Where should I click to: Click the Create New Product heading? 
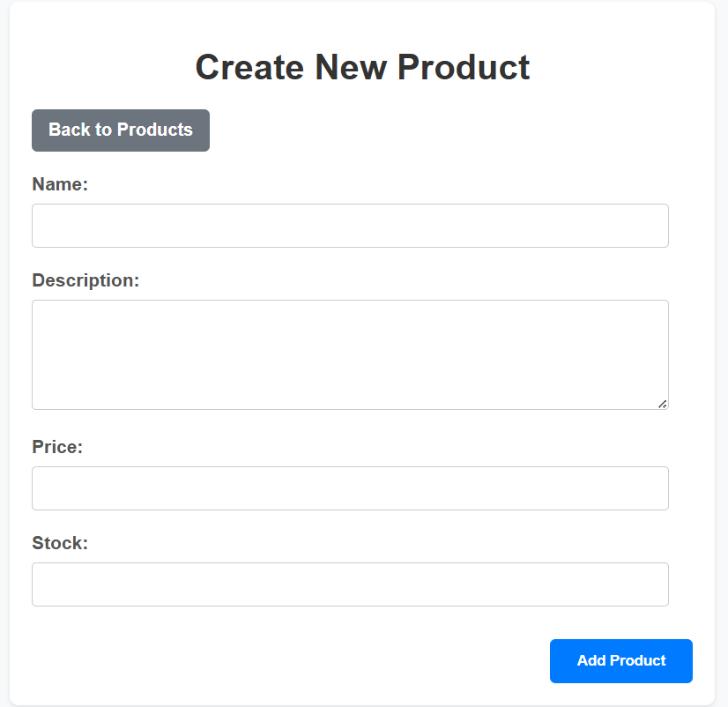click(362, 67)
